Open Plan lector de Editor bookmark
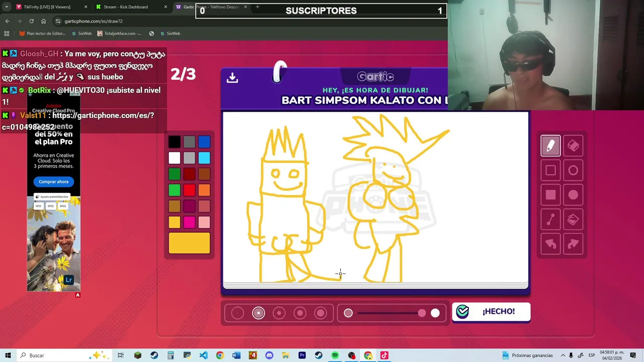Viewport: 644px width, 362px height. pyautogui.click(x=42, y=34)
